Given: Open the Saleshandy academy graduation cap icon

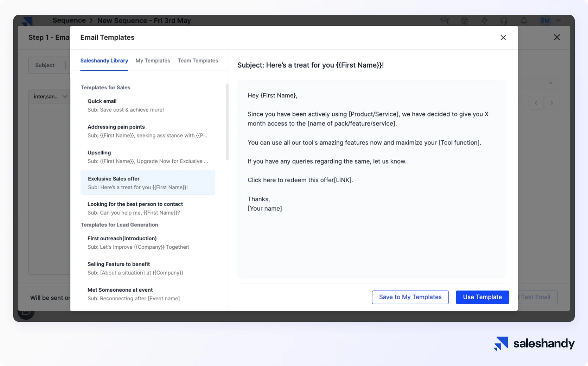Looking at the screenshot, I should click(x=445, y=21).
